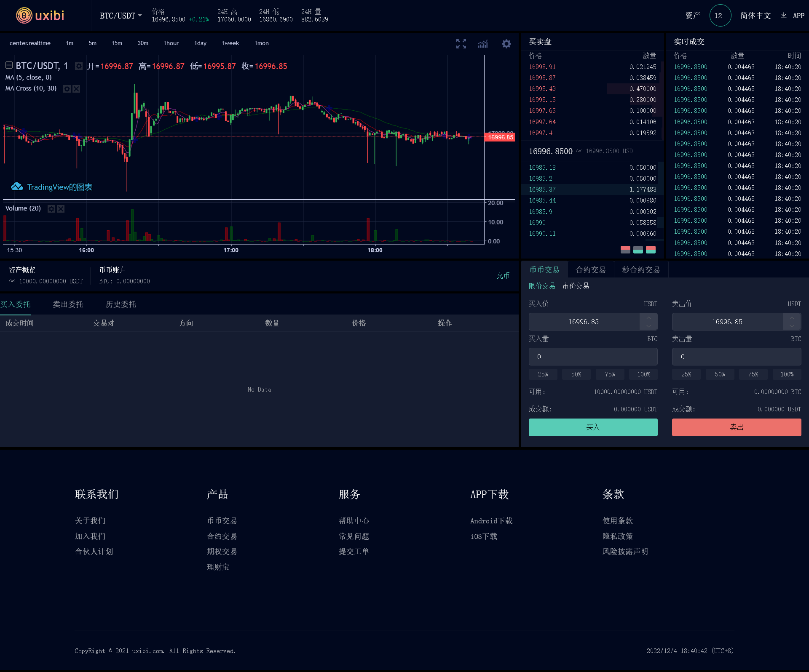Open settings for the MA Cross indicator

click(x=67, y=89)
